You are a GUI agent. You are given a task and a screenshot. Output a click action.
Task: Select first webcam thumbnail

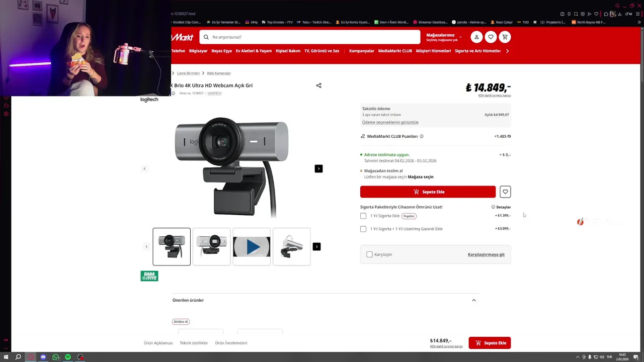pyautogui.click(x=172, y=246)
